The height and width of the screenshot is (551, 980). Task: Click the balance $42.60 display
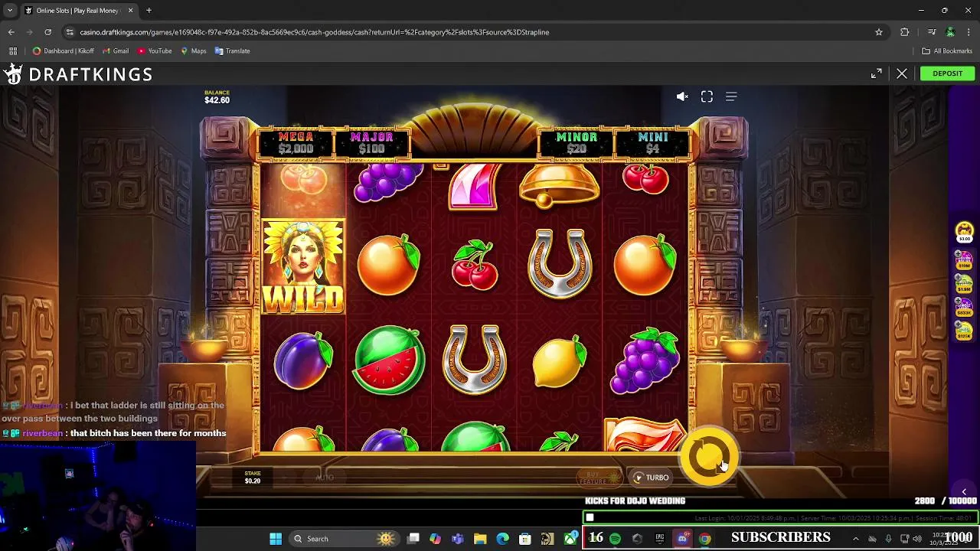point(217,97)
